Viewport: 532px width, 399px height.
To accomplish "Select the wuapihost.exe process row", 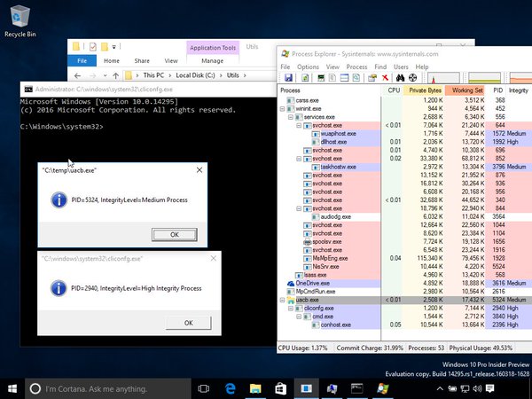I will click(404, 134).
